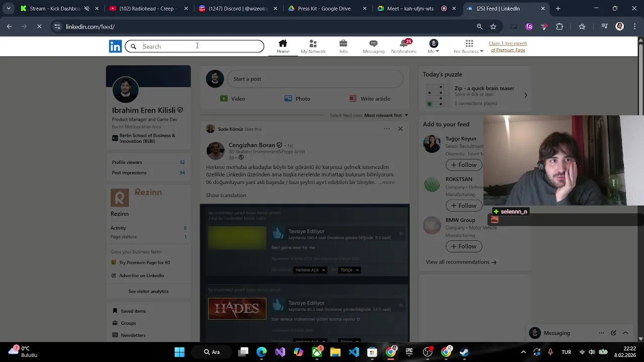Show translation of the post
This screenshot has height=362, width=644.
(x=226, y=195)
